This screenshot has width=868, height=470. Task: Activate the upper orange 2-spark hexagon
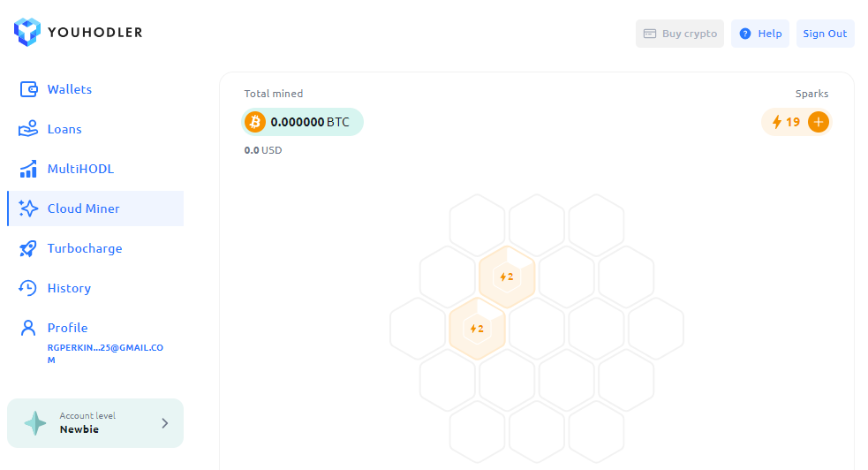507,277
